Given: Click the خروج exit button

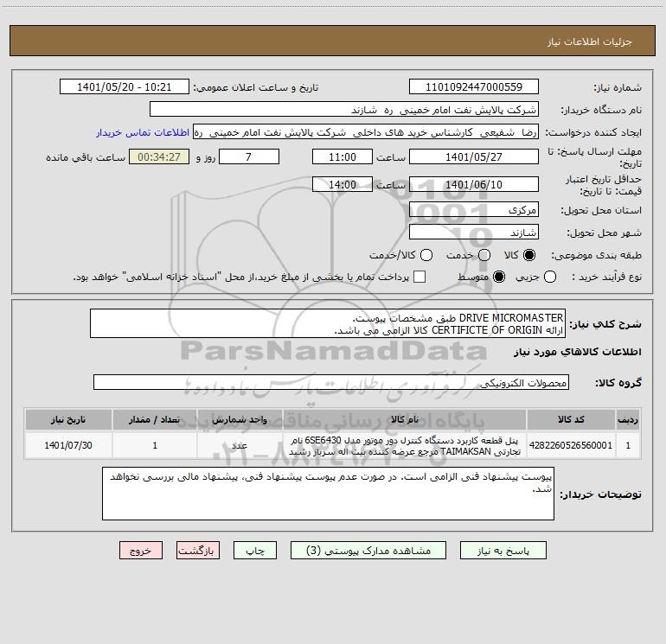Looking at the screenshot, I should [x=141, y=551].
